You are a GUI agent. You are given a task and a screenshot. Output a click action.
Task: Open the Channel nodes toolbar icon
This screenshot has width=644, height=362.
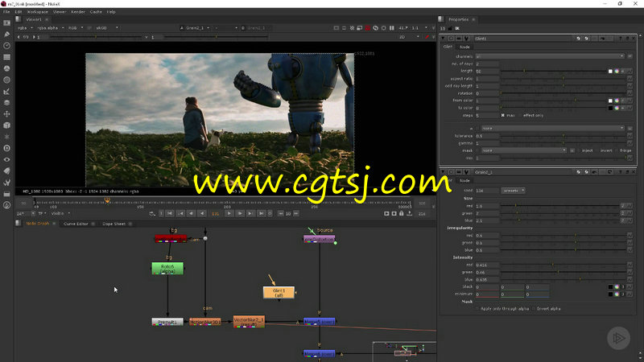6,57
